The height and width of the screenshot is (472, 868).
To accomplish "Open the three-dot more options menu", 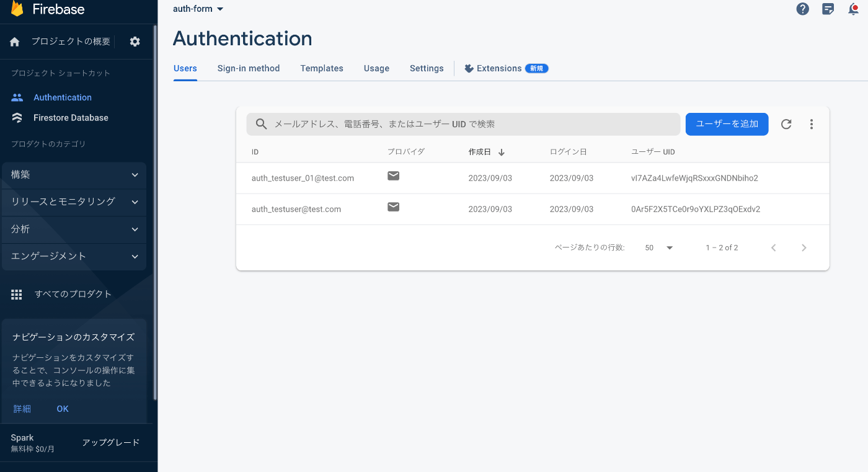I will pos(812,124).
